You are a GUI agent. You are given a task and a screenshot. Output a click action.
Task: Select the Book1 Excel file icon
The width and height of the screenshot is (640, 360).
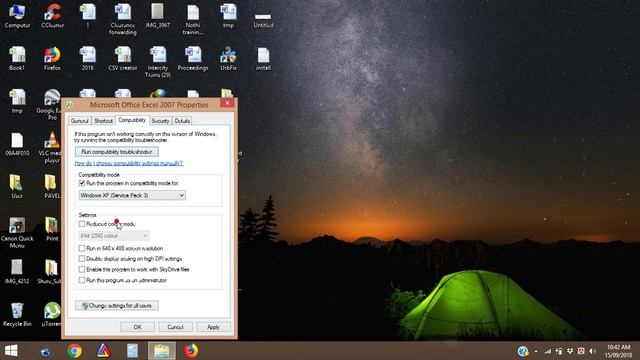pos(17,59)
